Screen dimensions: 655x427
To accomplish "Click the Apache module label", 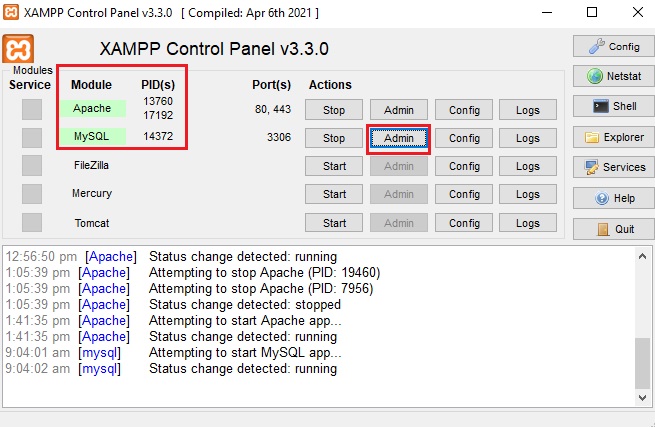I will tap(92, 108).
